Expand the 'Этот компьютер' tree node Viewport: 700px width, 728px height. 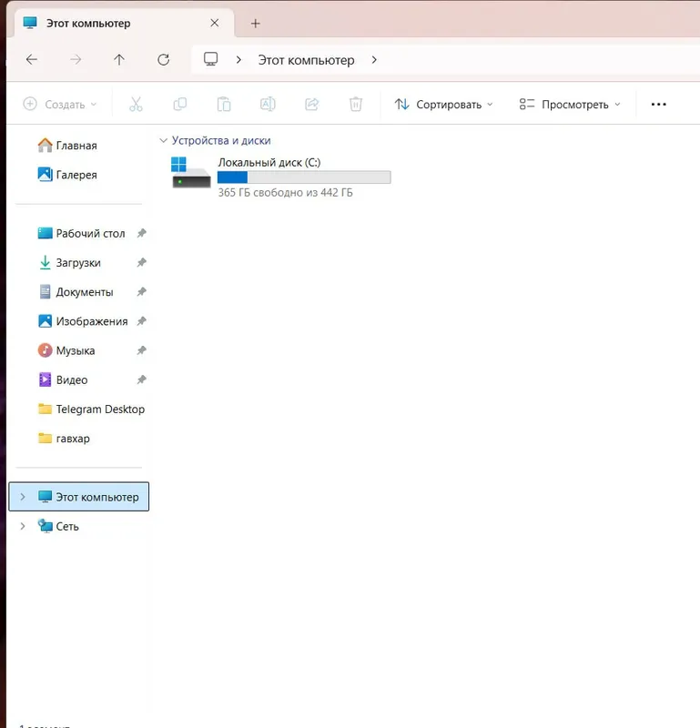[22, 496]
